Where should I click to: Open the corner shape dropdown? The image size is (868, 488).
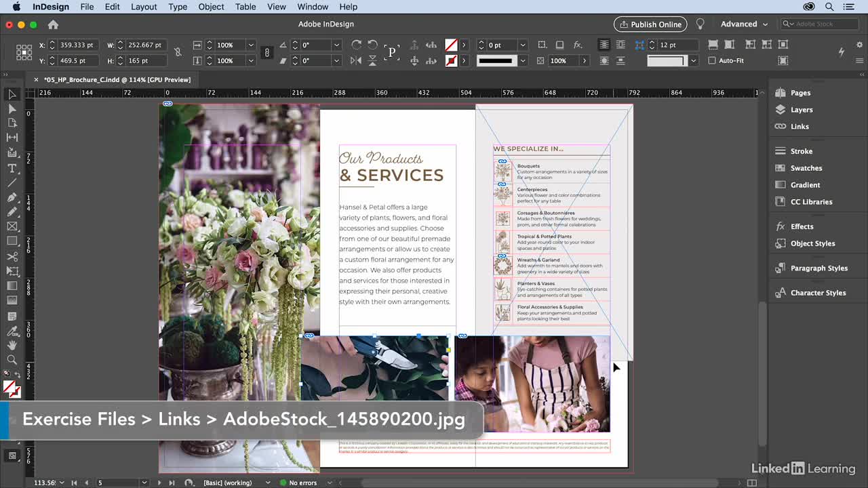click(692, 60)
